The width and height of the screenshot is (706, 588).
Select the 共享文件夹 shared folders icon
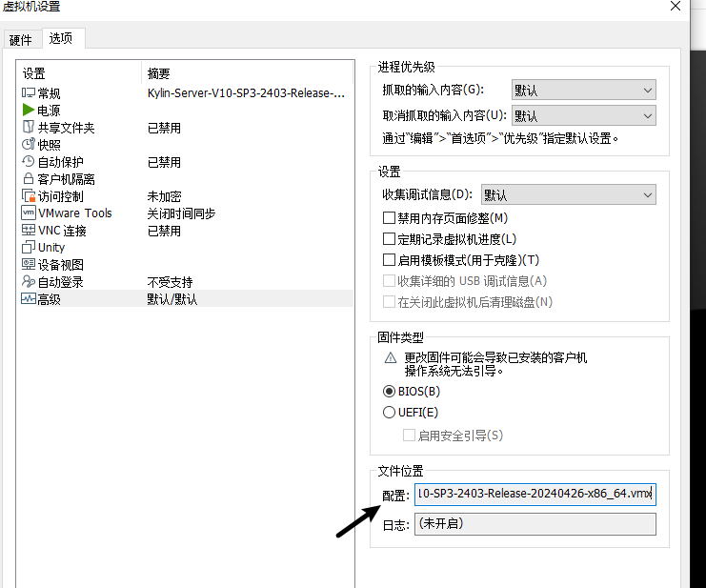tap(29, 127)
